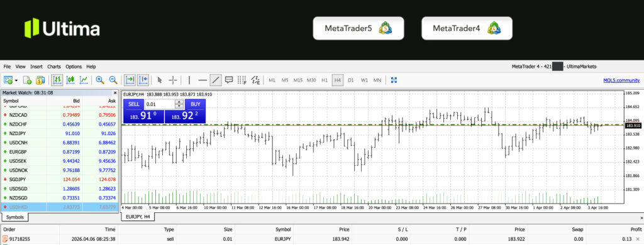
Task: Select NZDJPY in Market Watch
Action: (60, 133)
